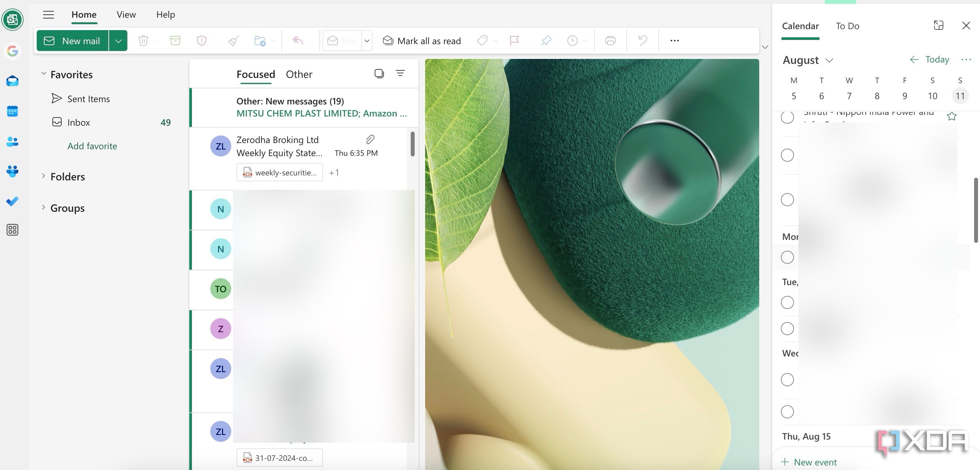Click the Categorize tag icon
The height and width of the screenshot is (470, 980).
(482, 40)
